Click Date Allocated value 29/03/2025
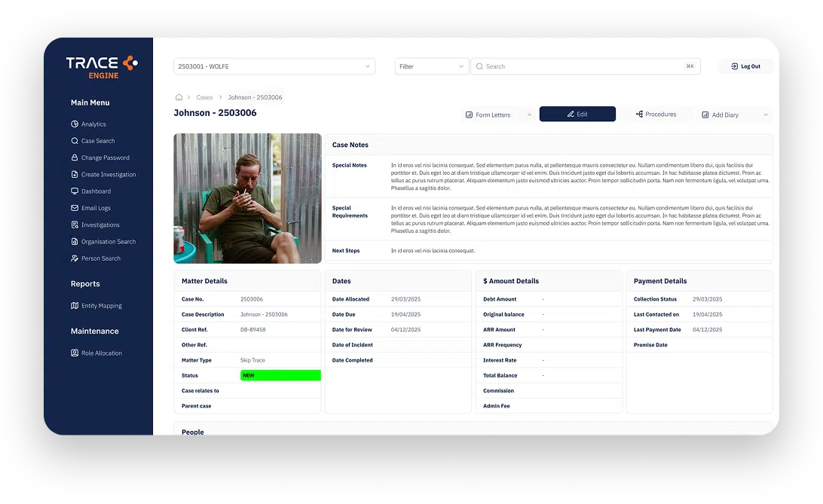823x504 pixels. (405, 300)
